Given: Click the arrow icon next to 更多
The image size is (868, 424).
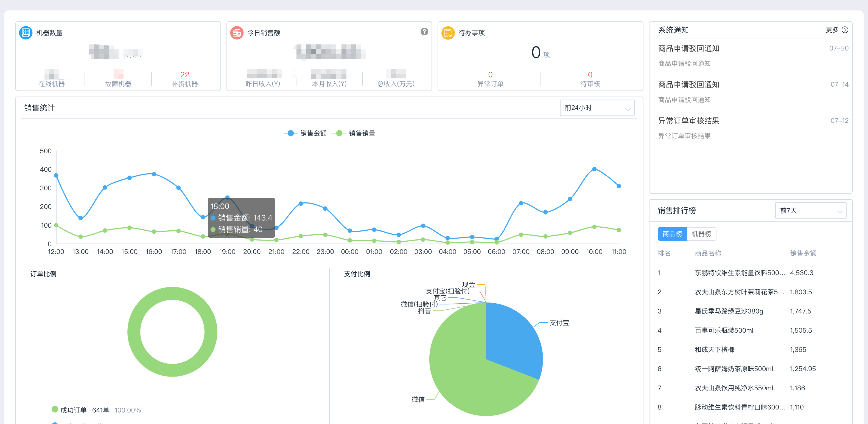Looking at the screenshot, I should point(845,30).
